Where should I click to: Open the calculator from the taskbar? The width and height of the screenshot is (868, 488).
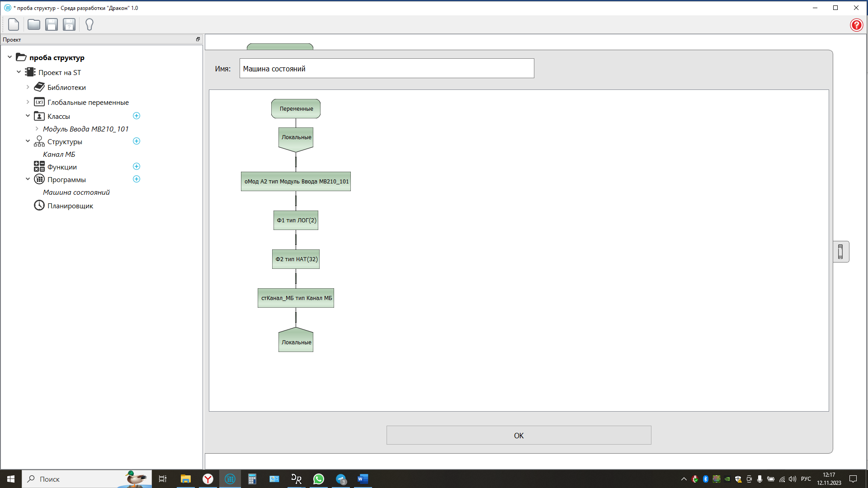[252, 479]
